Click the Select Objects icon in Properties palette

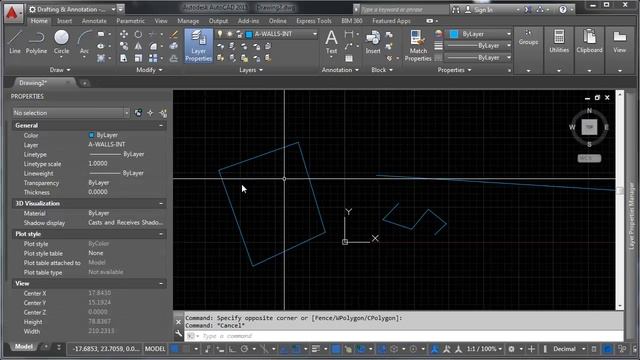tap(150, 113)
